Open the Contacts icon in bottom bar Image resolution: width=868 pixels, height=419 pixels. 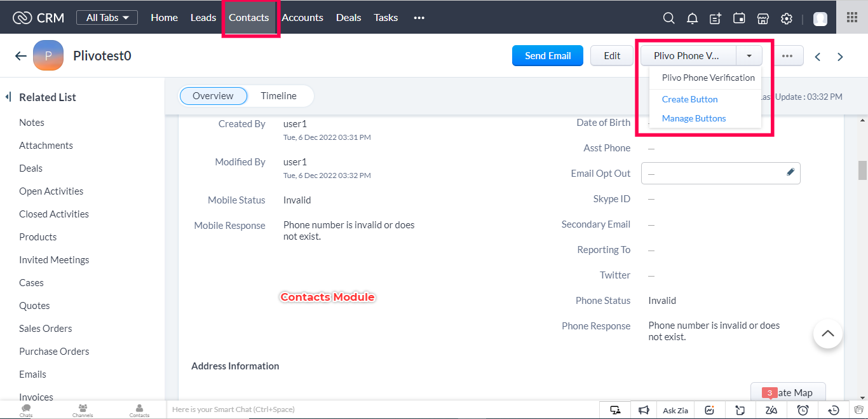(139, 410)
